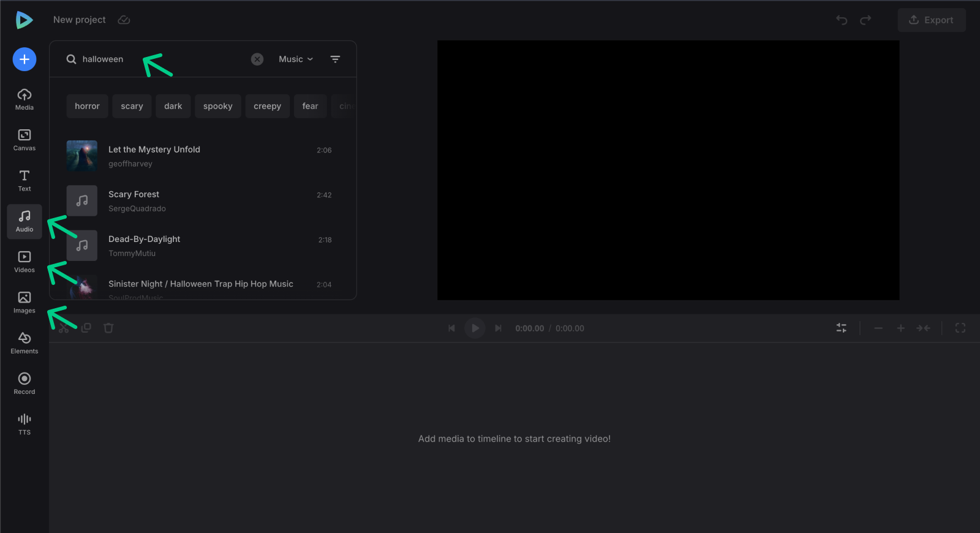Select Dead-By-Daylight track title

(x=144, y=239)
